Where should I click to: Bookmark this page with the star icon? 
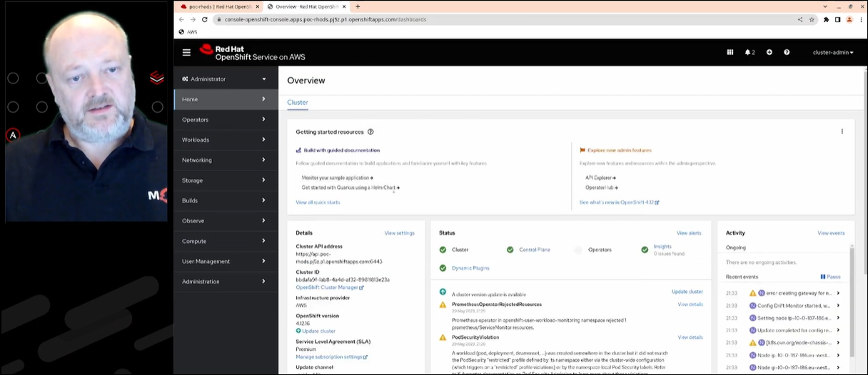[x=812, y=19]
